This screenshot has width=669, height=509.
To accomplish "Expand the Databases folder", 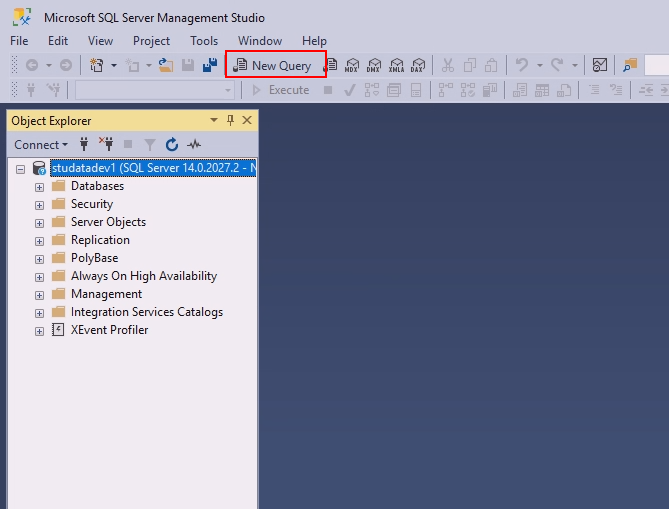I will [39, 187].
